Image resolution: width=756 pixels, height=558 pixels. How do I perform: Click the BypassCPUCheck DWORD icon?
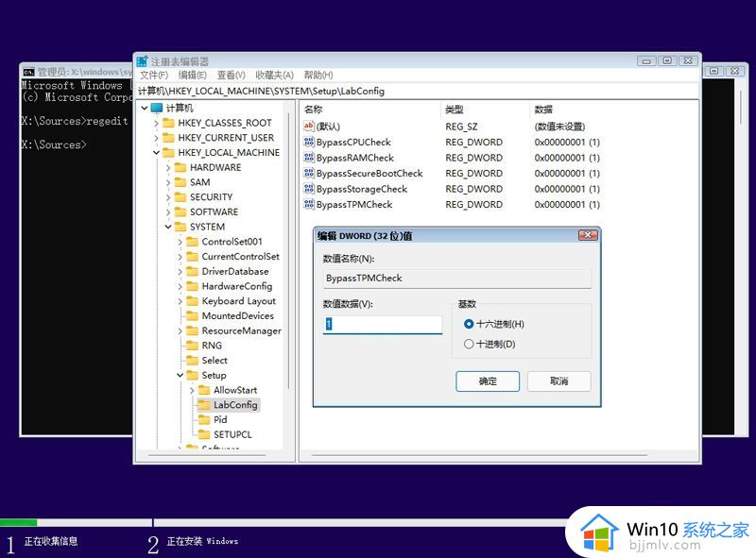(x=309, y=143)
